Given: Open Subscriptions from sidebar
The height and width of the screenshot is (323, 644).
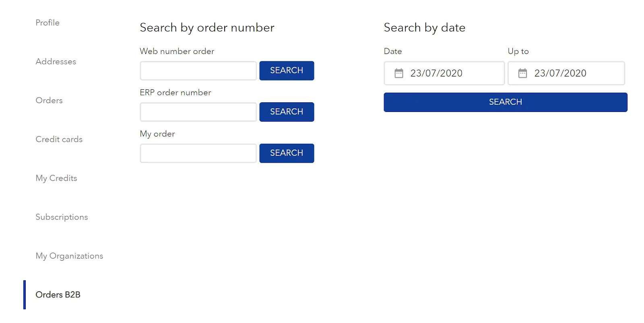Looking at the screenshot, I should pyautogui.click(x=62, y=217).
